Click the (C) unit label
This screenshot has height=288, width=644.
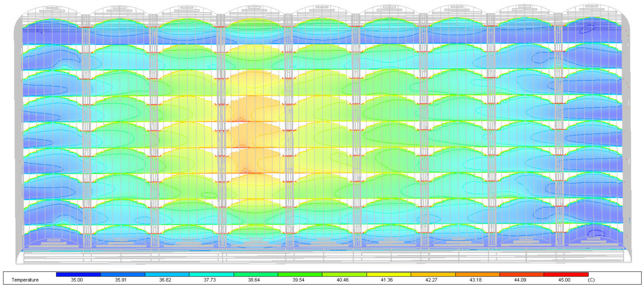[591, 280]
